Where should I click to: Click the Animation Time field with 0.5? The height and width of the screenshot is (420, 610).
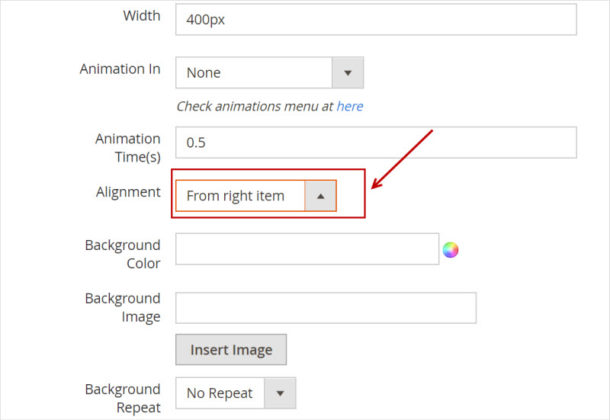376,142
